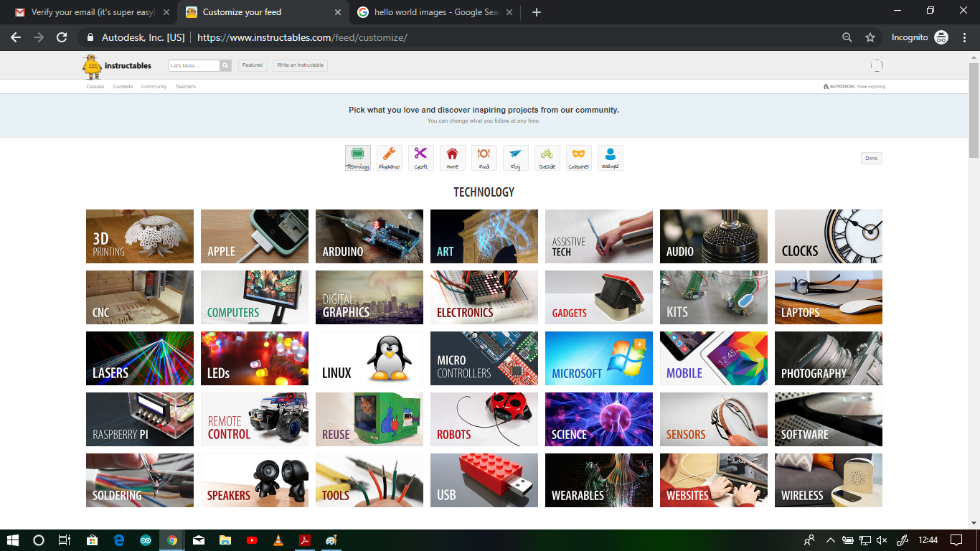Select the Costumes mask category icon

coord(579,158)
